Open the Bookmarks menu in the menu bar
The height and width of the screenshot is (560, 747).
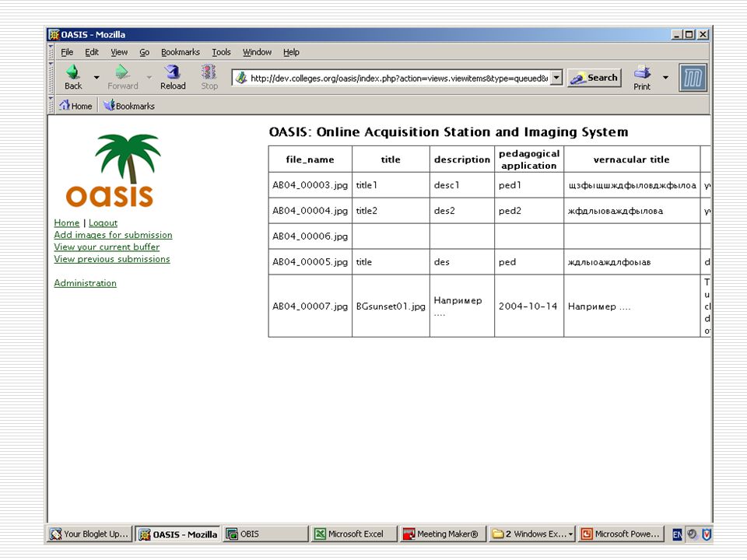click(180, 52)
